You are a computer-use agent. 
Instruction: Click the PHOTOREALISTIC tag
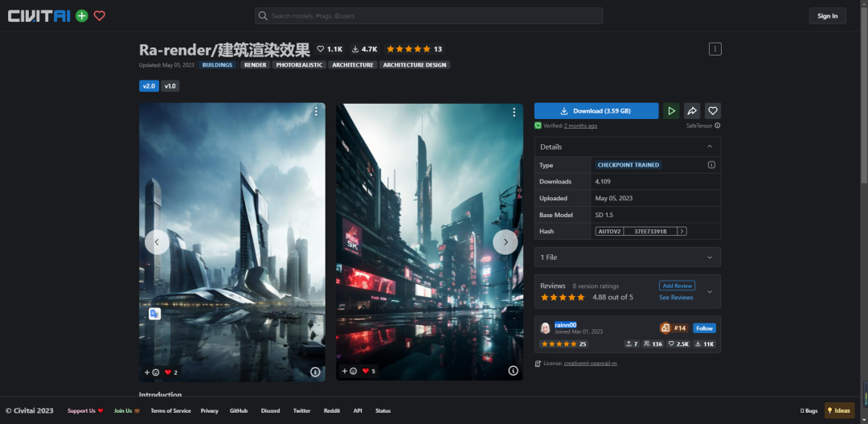300,65
